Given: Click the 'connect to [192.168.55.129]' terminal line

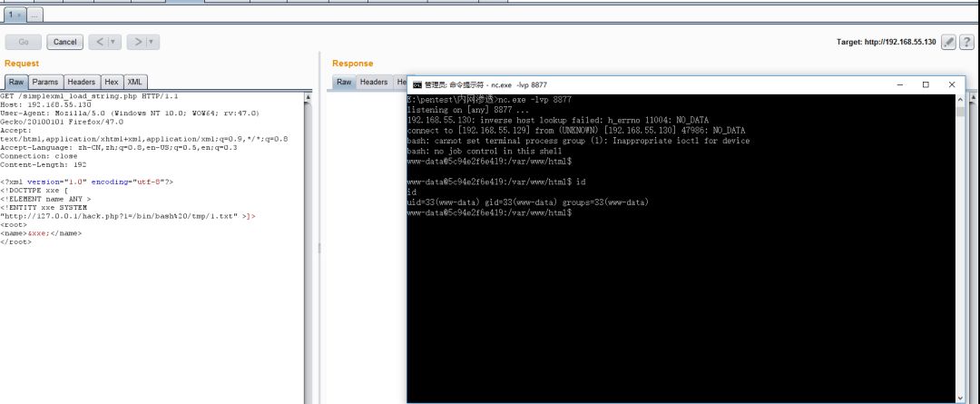Looking at the screenshot, I should click(x=575, y=130).
